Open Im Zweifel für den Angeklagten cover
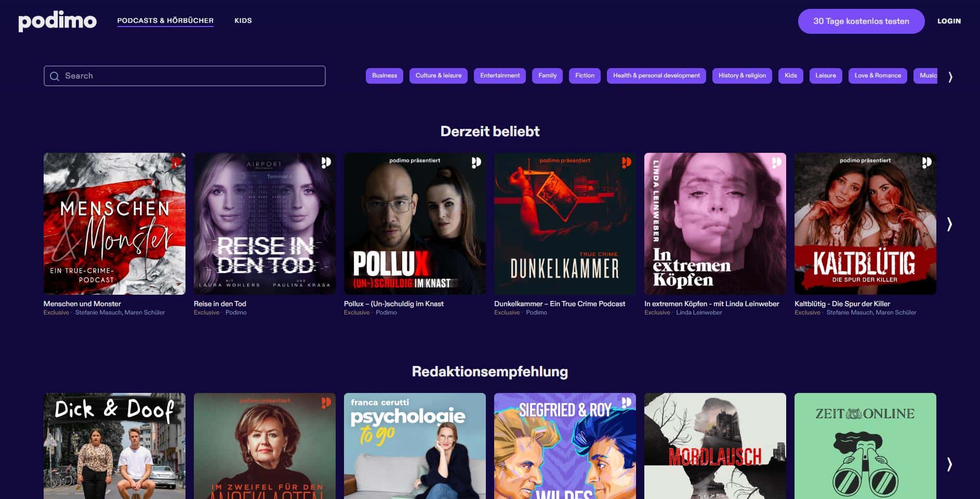 coord(264,446)
